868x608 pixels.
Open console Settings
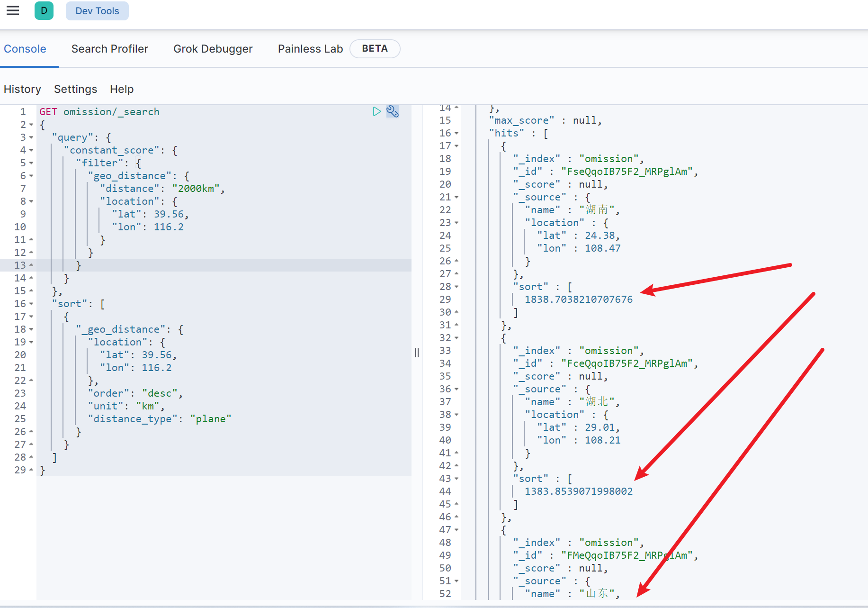76,89
